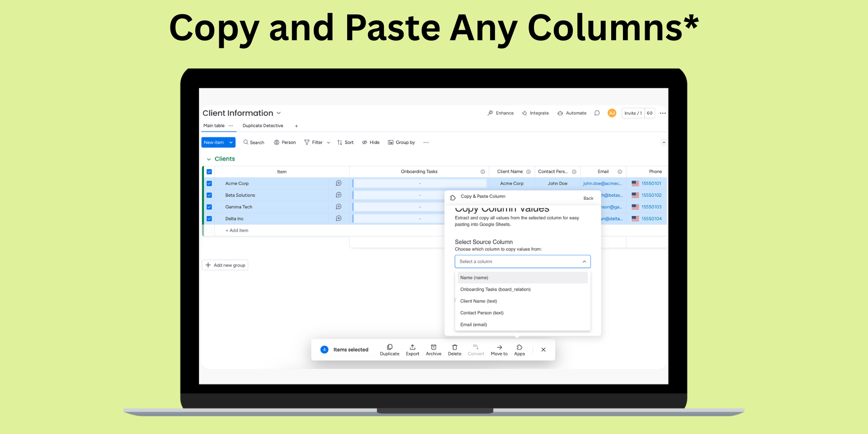
Task: Expand the New item dropdown arrow
Action: (x=231, y=142)
